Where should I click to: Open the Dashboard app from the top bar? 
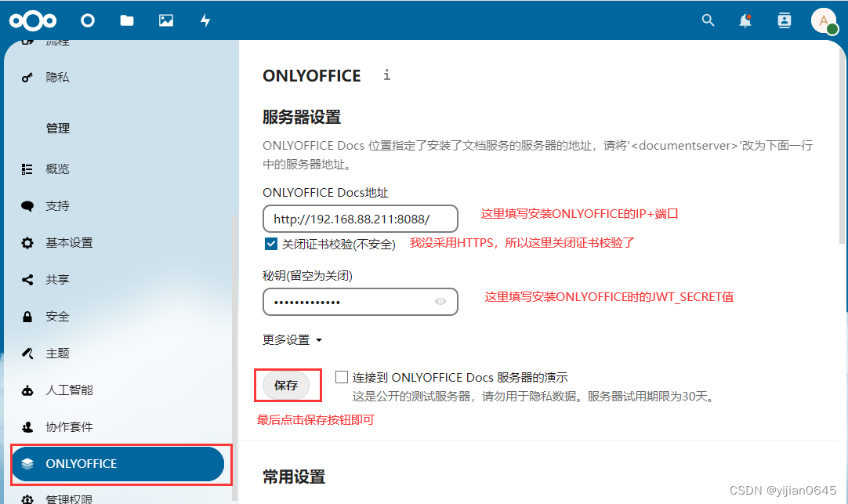click(87, 20)
